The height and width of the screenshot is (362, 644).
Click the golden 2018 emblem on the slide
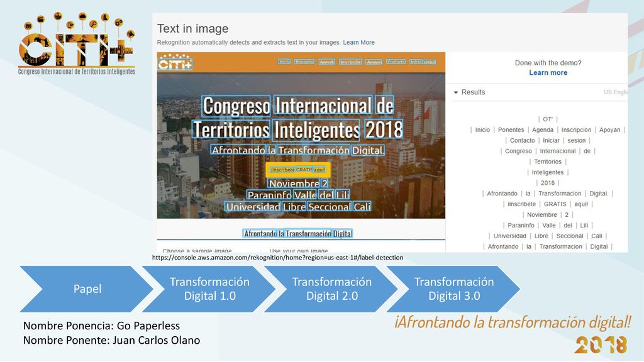pyautogui.click(x=601, y=345)
